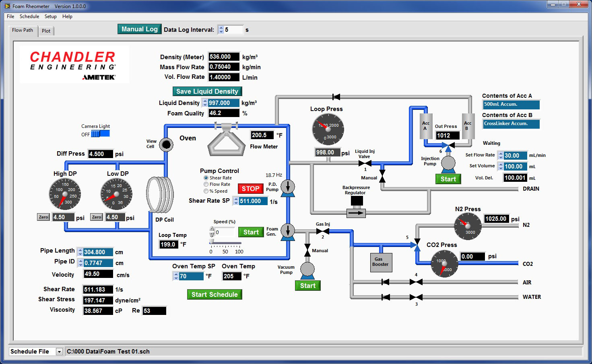Click the Oven Temp SP stepper arrows
The width and height of the screenshot is (592, 364).
(176, 276)
